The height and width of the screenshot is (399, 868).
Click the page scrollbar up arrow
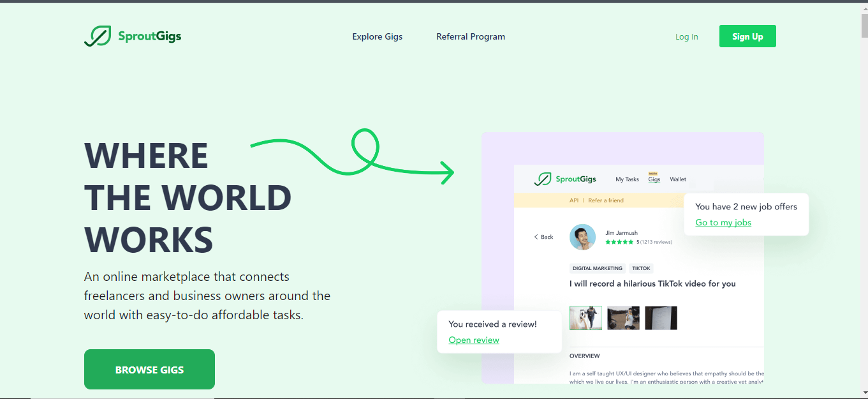click(x=864, y=7)
